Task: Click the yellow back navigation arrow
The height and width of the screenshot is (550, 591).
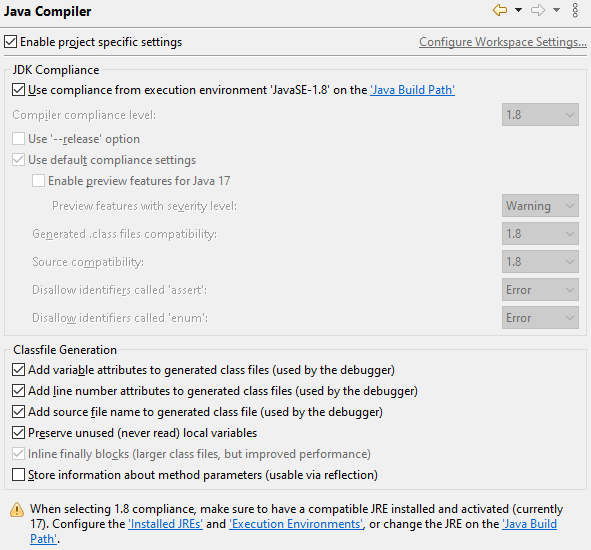Action: click(500, 10)
